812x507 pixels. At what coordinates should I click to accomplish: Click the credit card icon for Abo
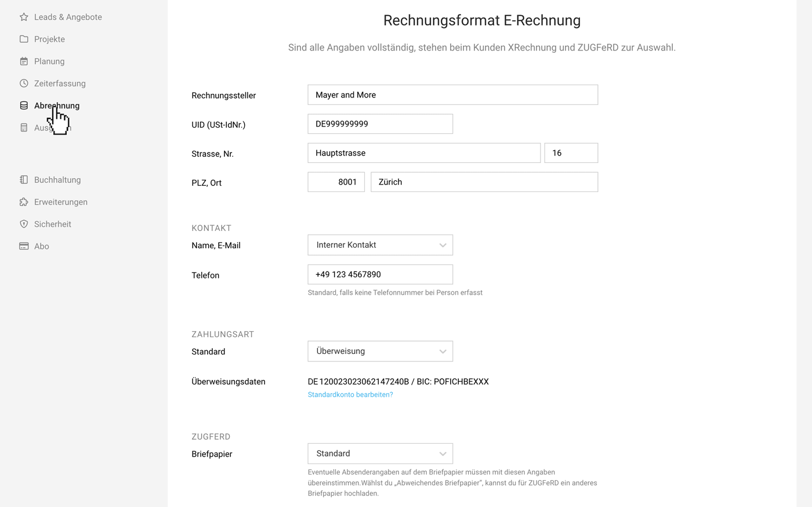coord(24,246)
